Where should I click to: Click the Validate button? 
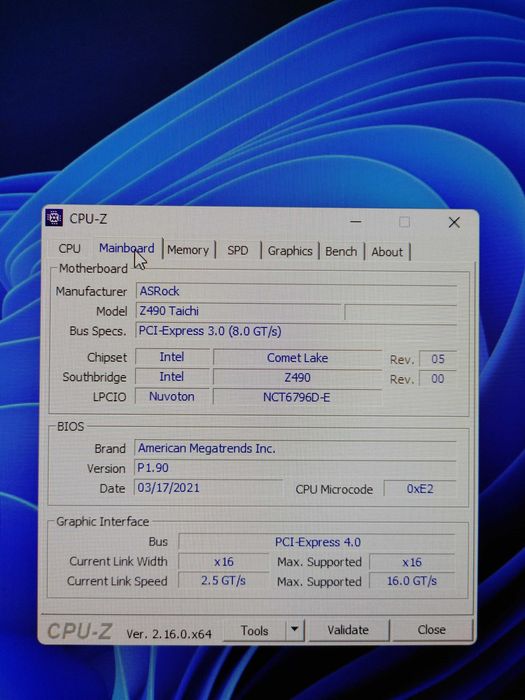coord(348,630)
